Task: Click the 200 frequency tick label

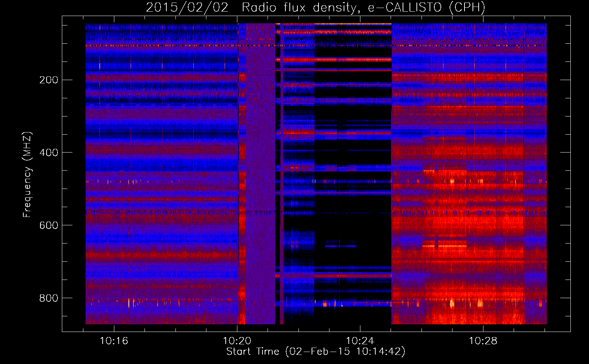Action: (x=49, y=80)
